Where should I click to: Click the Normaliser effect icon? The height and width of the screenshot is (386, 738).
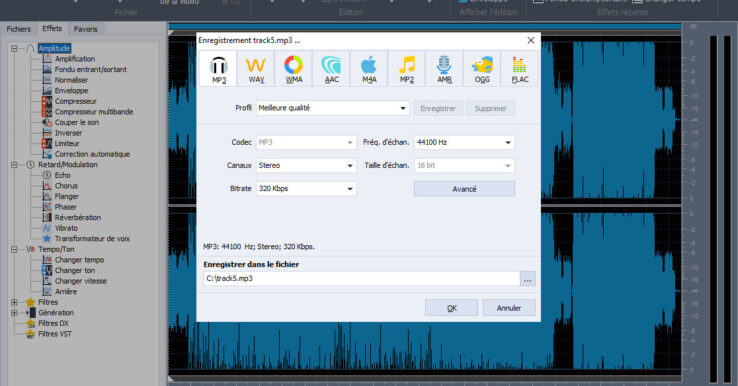coord(47,80)
